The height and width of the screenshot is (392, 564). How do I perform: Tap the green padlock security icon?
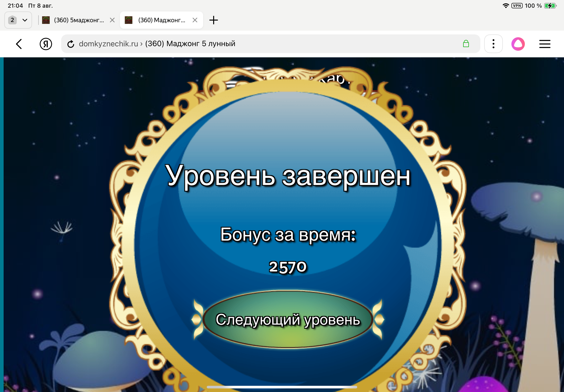pos(466,44)
